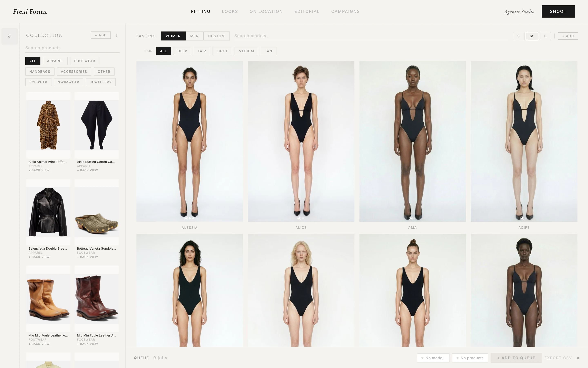Image resolution: width=588 pixels, height=368 pixels.
Task: Expand the queue panel with the triangle arrow
Action: click(578, 358)
